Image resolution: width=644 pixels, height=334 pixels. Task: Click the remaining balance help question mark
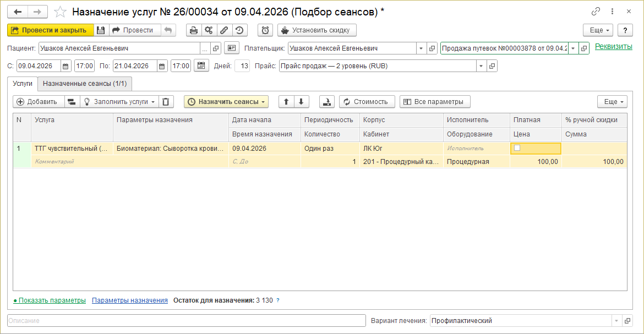point(278,300)
